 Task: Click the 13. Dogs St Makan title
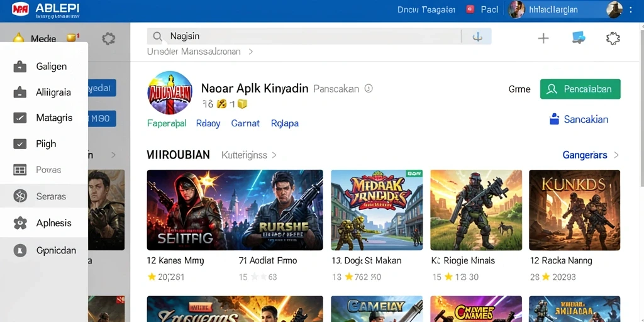(x=367, y=260)
